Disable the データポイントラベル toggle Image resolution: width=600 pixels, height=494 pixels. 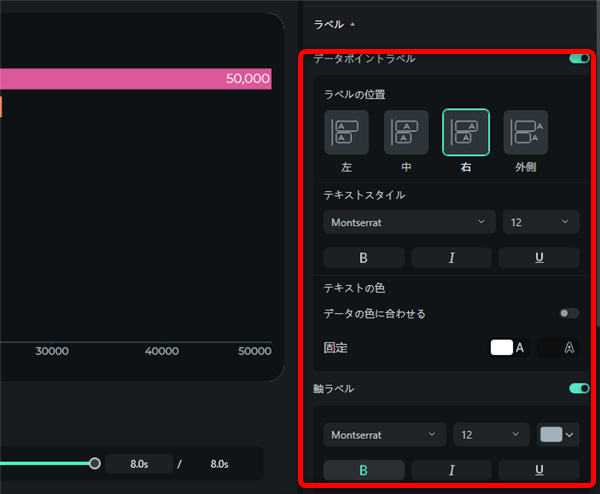[x=578, y=59]
